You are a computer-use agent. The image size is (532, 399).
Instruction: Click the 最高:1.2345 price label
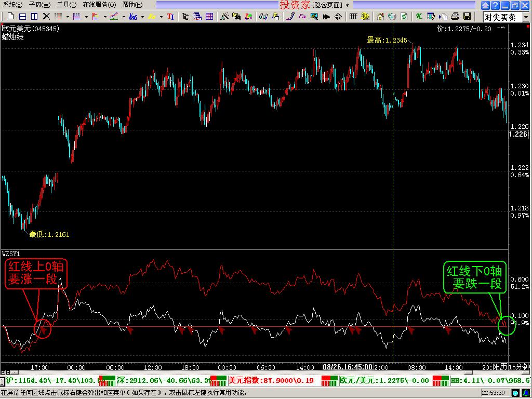(387, 40)
